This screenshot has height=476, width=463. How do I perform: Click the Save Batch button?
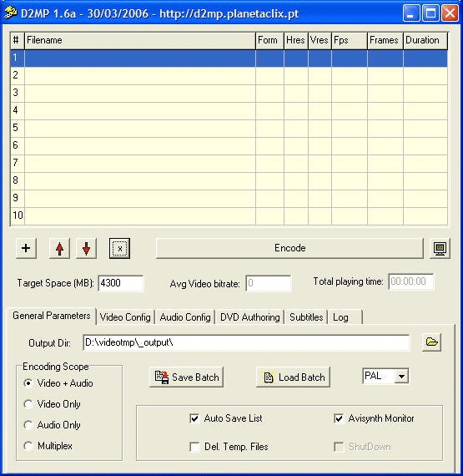tap(187, 377)
